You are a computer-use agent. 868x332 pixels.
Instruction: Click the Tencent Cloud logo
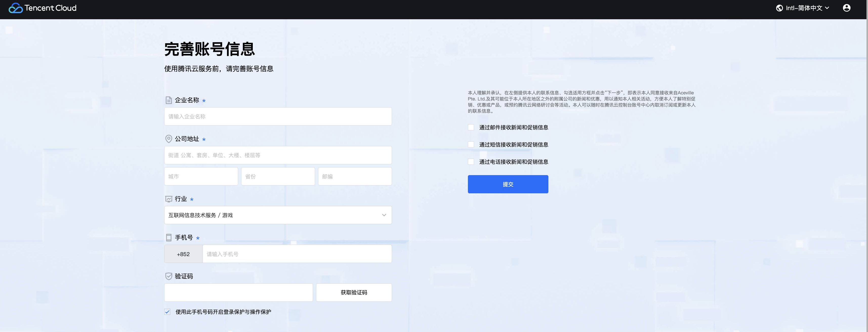(43, 8)
